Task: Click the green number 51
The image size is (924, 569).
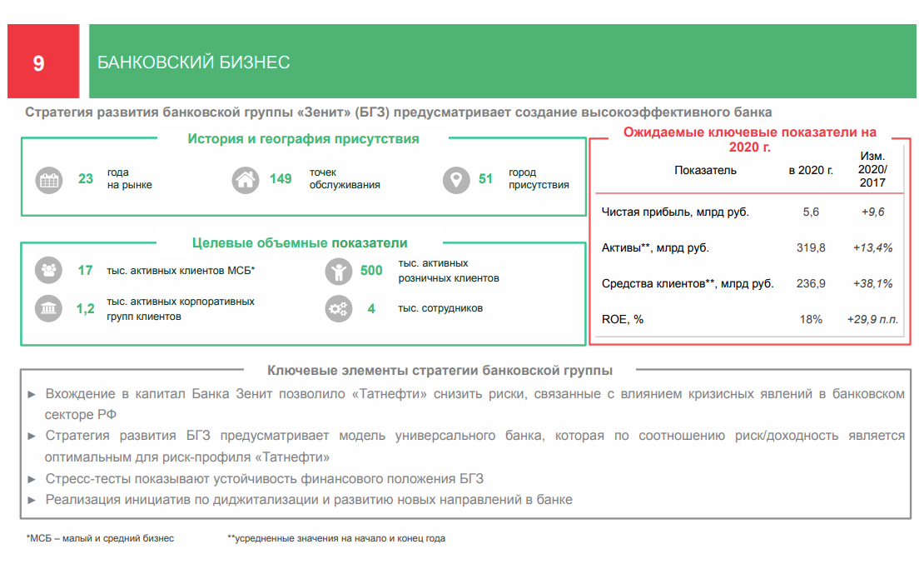Action: point(485,178)
